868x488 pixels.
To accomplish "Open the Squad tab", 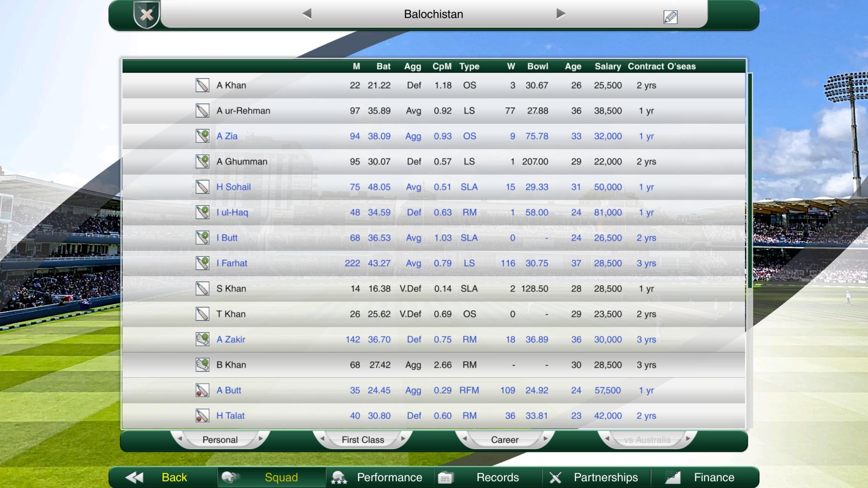I will point(272,477).
